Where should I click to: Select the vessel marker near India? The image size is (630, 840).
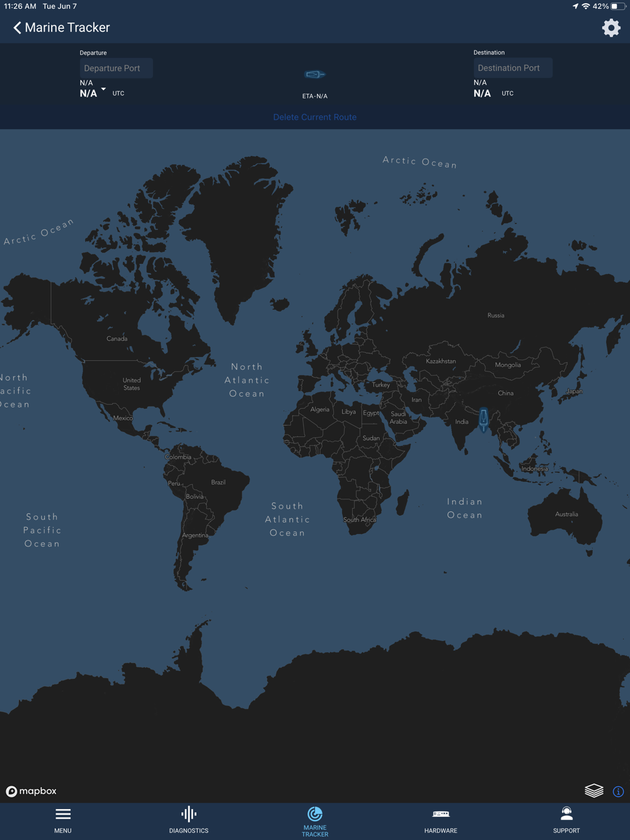pos(483,419)
